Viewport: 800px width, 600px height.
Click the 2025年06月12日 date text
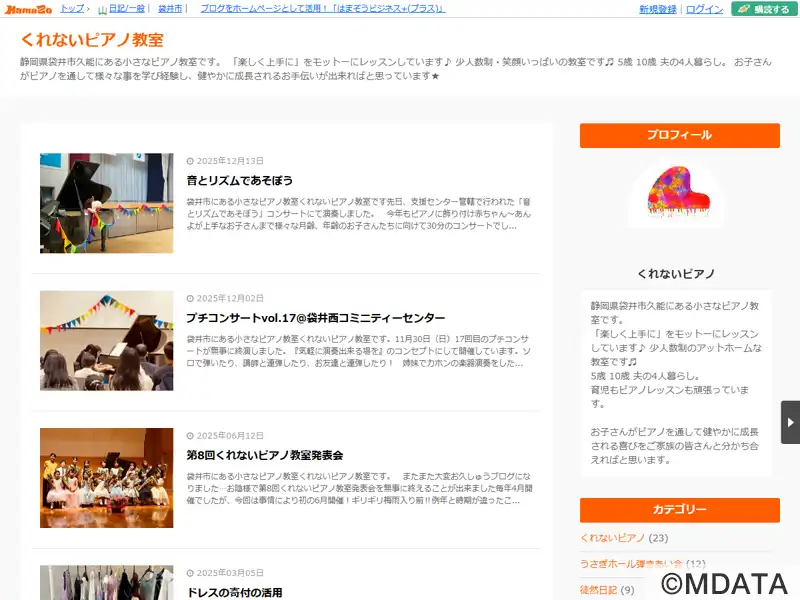click(230, 436)
